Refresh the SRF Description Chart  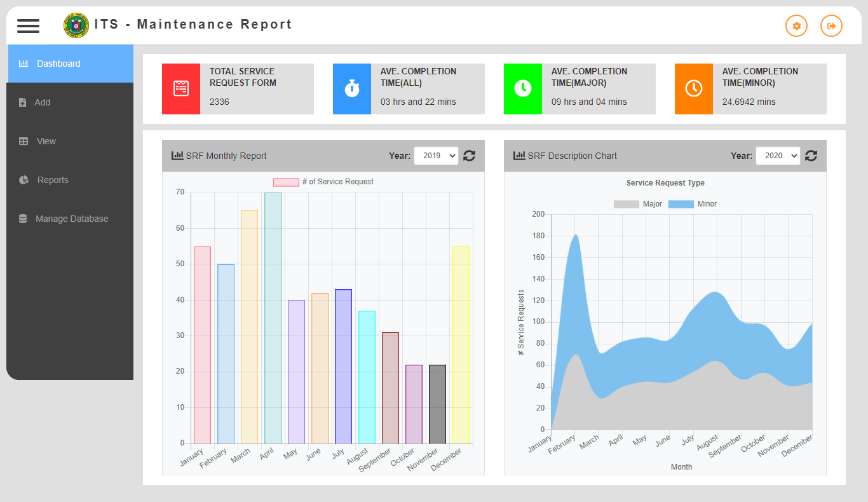pyautogui.click(x=811, y=156)
